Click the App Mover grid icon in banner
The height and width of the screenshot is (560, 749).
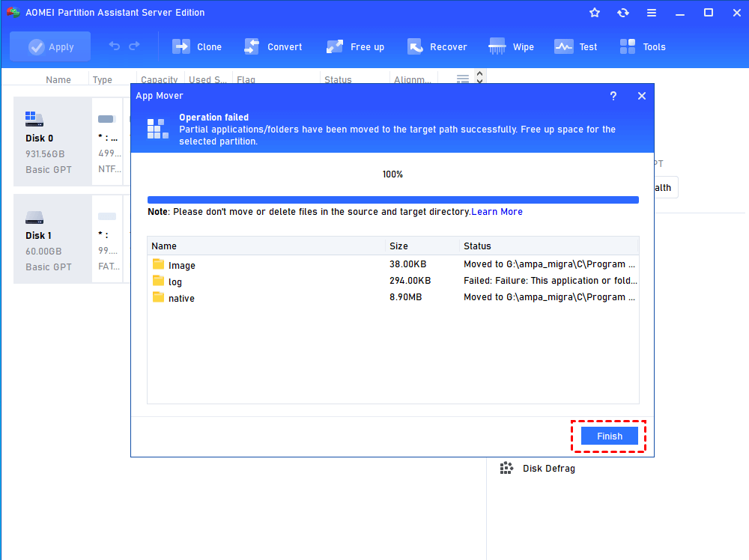pos(157,129)
